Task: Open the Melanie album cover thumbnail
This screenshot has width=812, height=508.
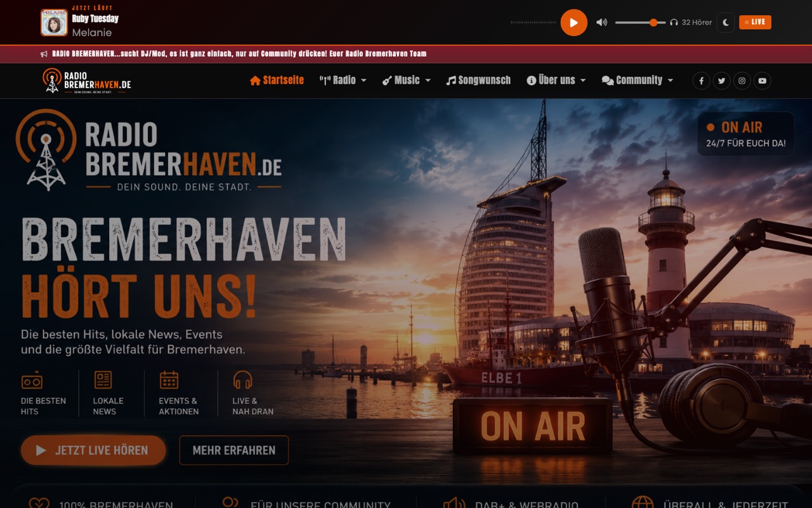Action: (x=54, y=22)
